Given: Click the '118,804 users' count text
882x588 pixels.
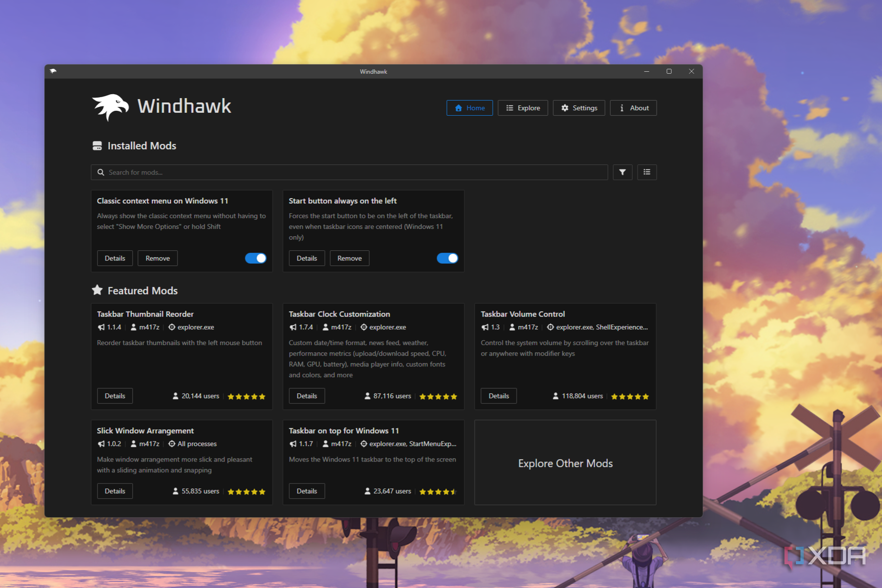Looking at the screenshot, I should point(582,396).
